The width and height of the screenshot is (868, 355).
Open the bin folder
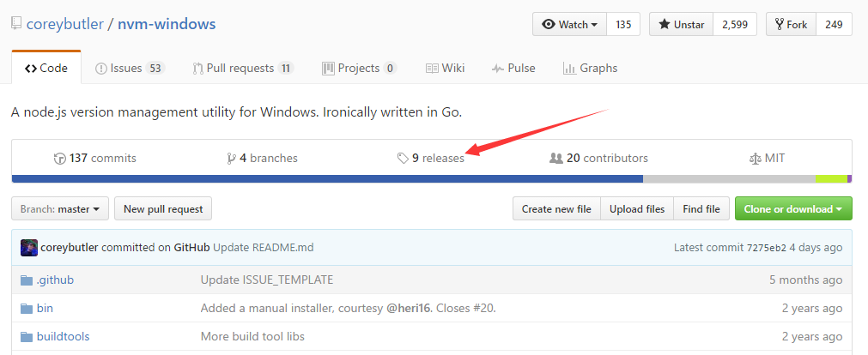point(45,309)
